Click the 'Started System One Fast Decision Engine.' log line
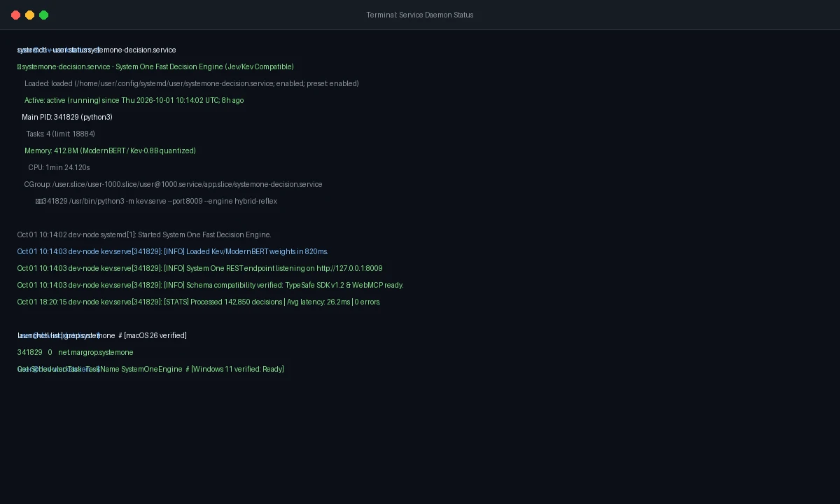 pyautogui.click(x=144, y=235)
